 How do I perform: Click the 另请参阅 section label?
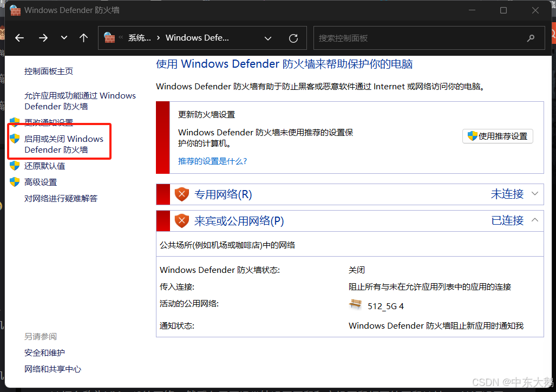click(41, 337)
